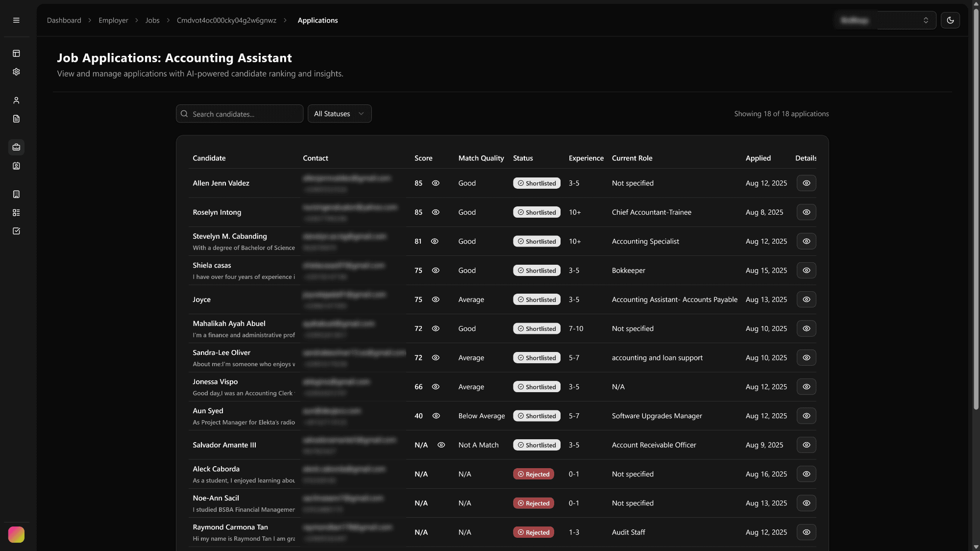Open the user profile sidebar icon
This screenshot has width=980, height=551.
pyautogui.click(x=16, y=100)
